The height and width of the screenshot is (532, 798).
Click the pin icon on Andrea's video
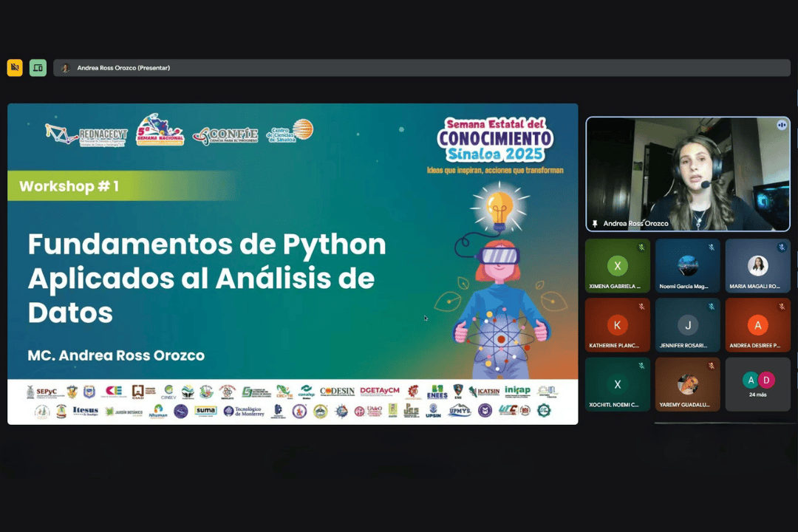(x=596, y=223)
